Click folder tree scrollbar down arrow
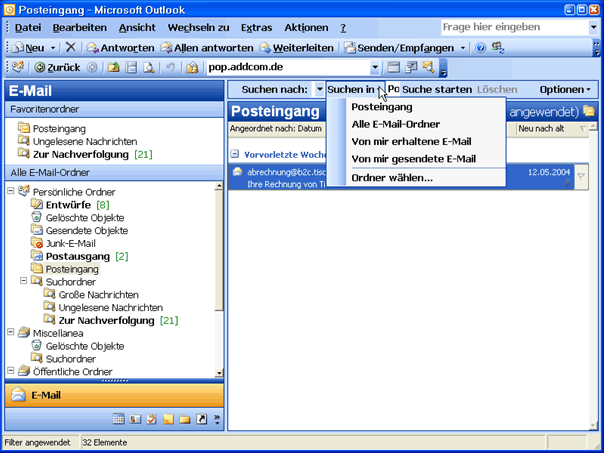Viewport: 606px width, 454px height. point(219,372)
